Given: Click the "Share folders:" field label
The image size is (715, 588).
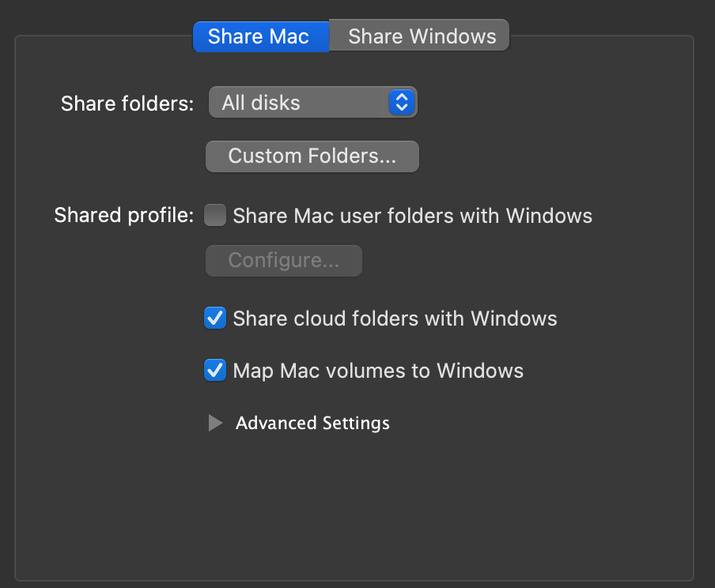Looking at the screenshot, I should coord(127,104).
